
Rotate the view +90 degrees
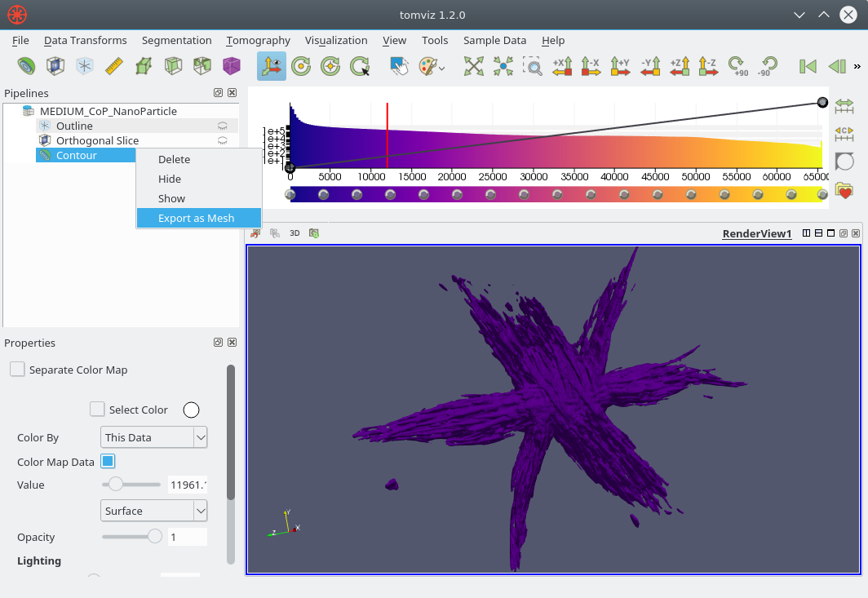pos(738,66)
